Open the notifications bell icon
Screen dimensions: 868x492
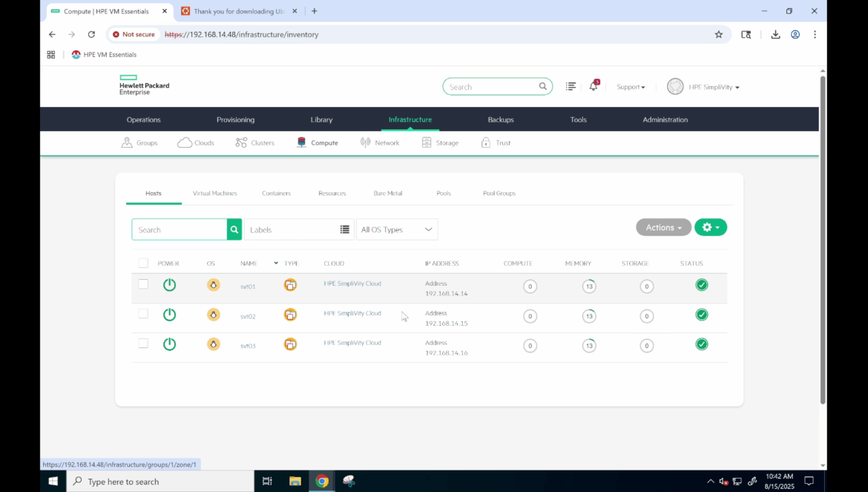click(x=593, y=87)
